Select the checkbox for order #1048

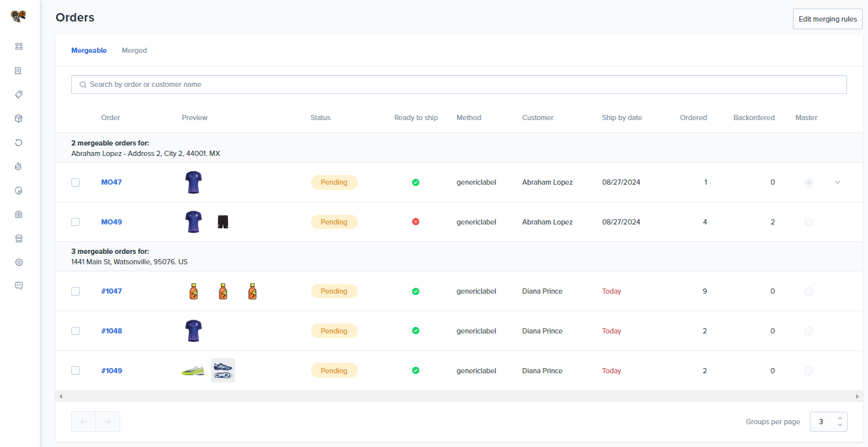pyautogui.click(x=76, y=331)
